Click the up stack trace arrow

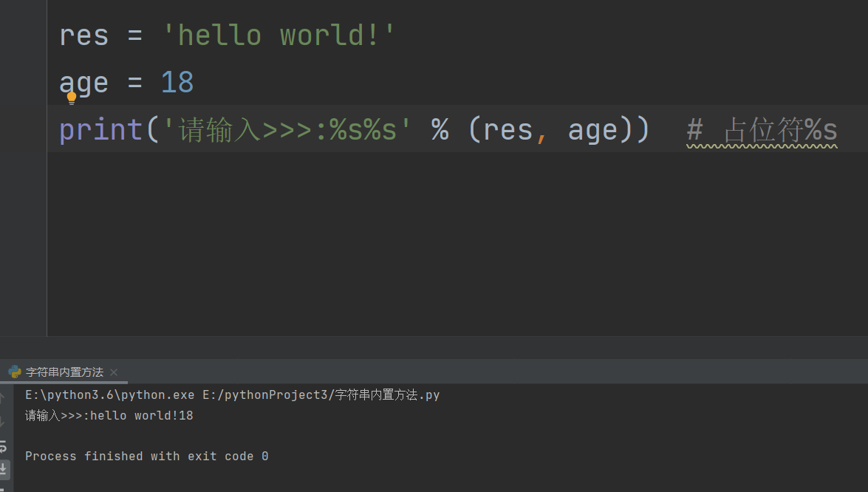point(2,397)
